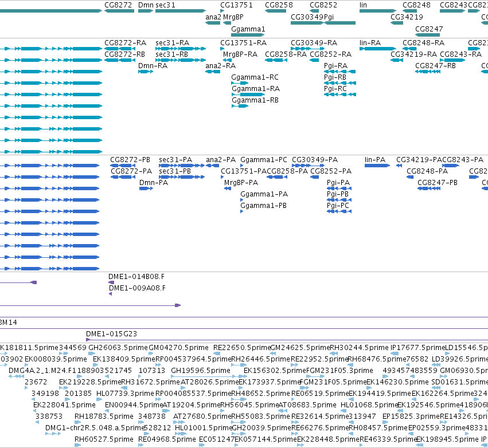Select the Pgi-RA transcript label

coord(336,66)
